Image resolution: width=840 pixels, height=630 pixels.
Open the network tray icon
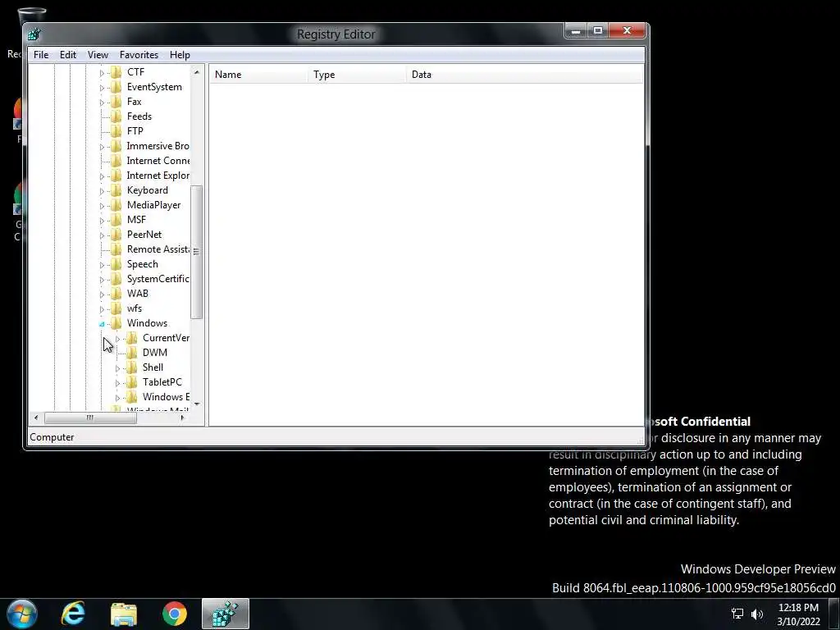click(737, 614)
